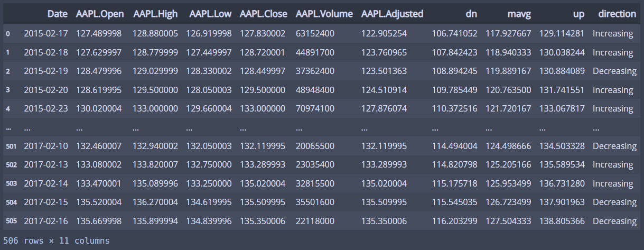Click the AAPL.Adjusted column header

[x=392, y=14]
